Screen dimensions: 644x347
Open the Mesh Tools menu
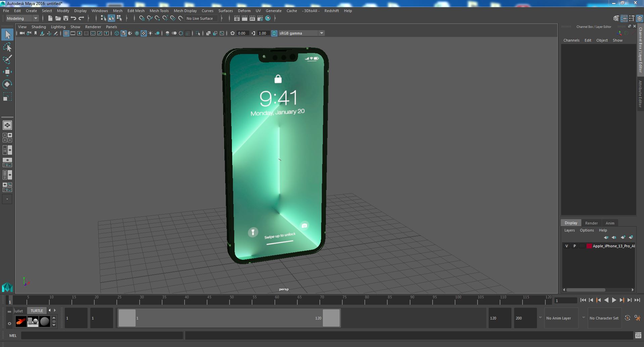[159, 11]
